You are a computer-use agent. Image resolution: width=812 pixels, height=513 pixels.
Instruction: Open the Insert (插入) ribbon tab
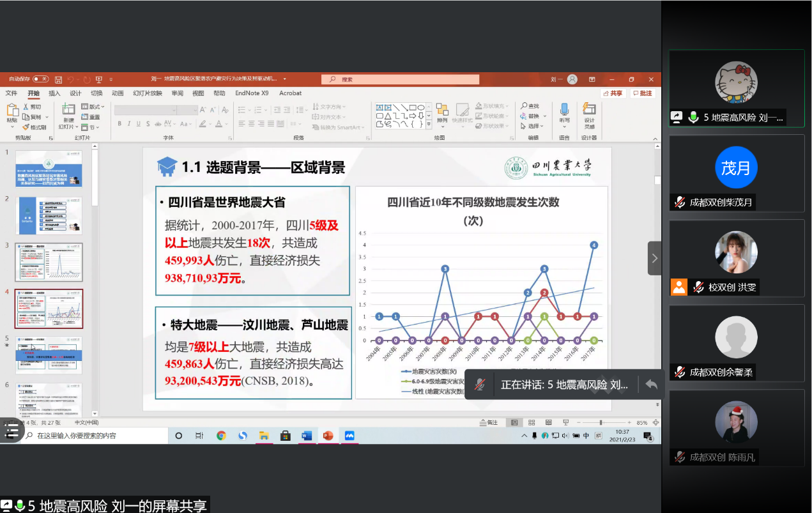pyautogui.click(x=54, y=93)
